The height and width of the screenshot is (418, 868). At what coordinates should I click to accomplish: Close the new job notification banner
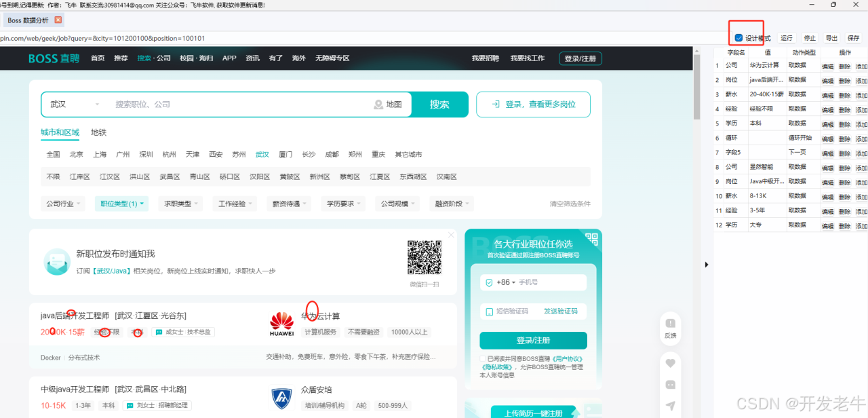coord(451,235)
